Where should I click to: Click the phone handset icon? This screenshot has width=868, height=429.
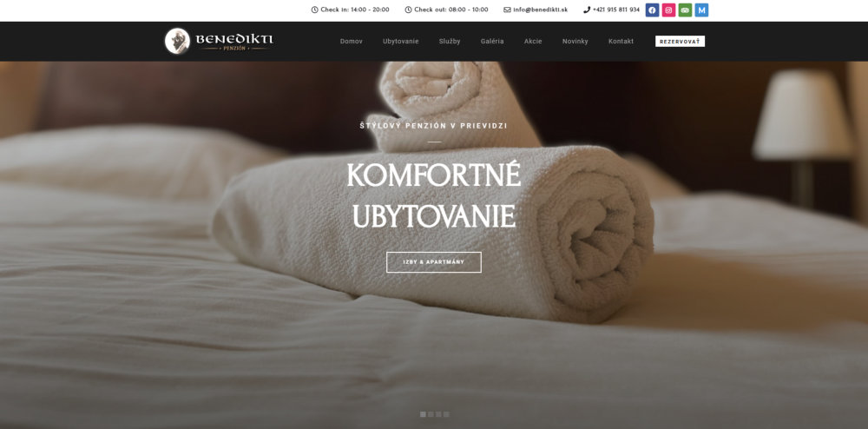click(x=587, y=10)
